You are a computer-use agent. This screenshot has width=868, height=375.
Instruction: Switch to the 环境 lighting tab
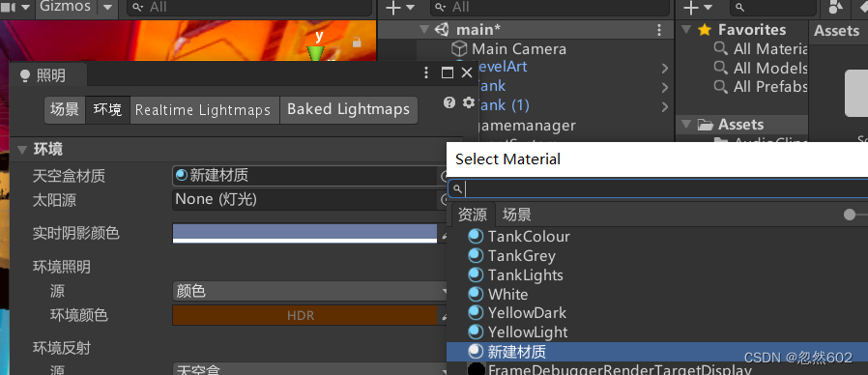pyautogui.click(x=107, y=109)
